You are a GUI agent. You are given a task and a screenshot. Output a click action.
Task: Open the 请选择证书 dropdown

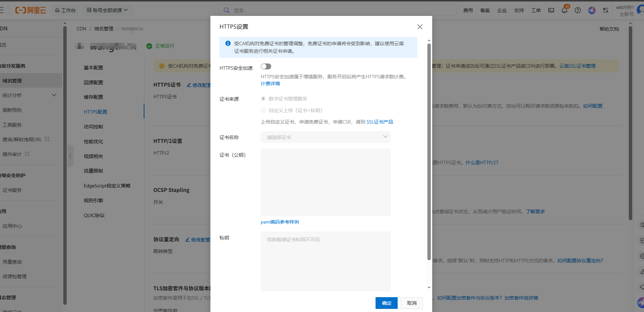pos(325,137)
